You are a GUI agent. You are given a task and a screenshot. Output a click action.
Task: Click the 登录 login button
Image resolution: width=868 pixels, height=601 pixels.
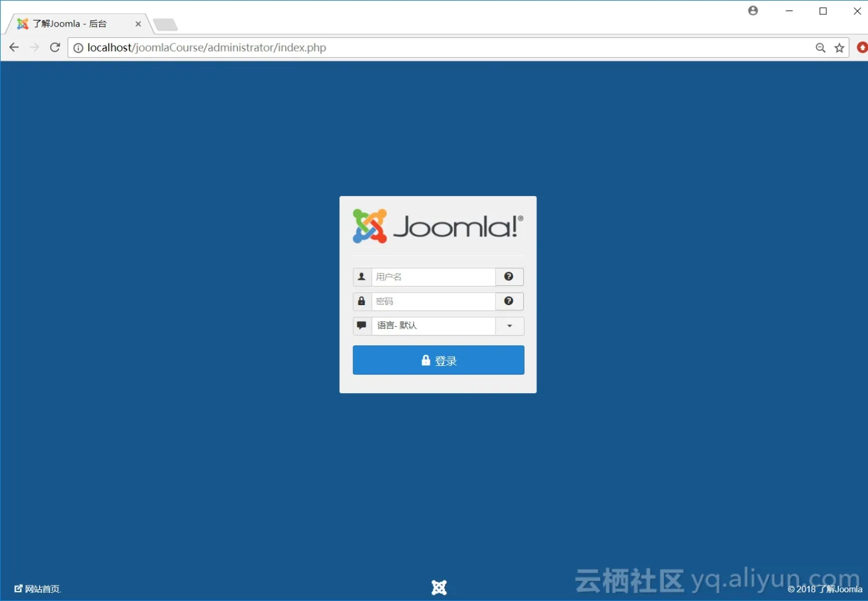(x=438, y=360)
